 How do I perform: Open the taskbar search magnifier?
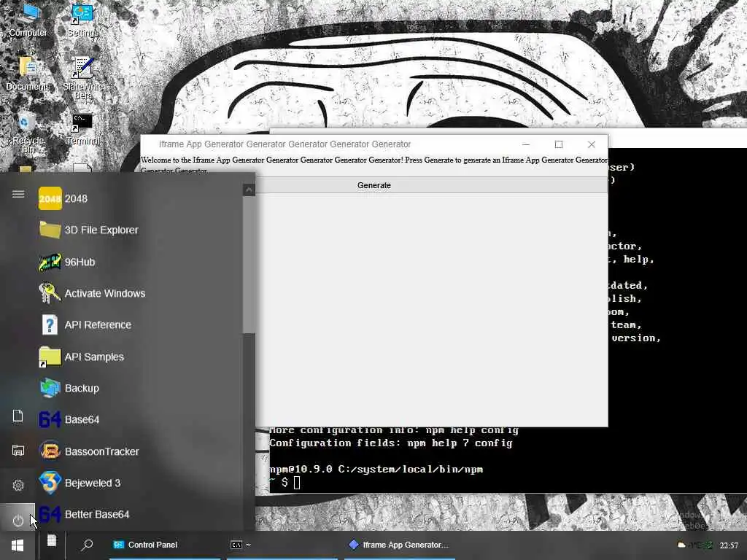[x=87, y=545]
